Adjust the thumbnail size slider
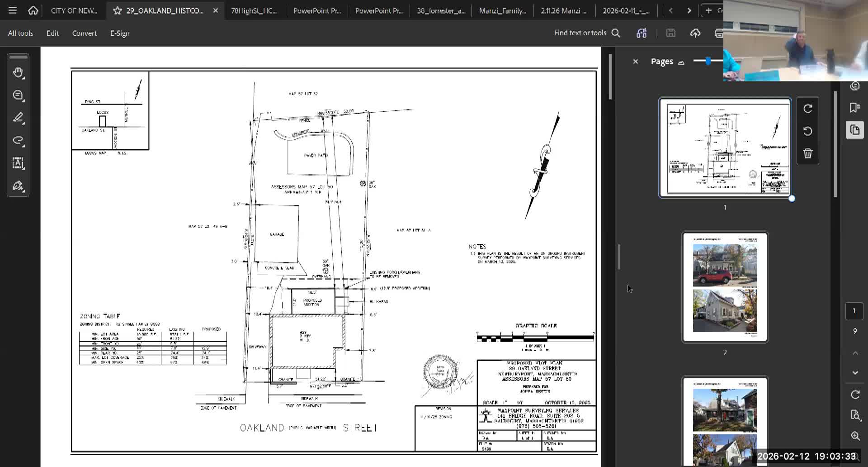 708,61
